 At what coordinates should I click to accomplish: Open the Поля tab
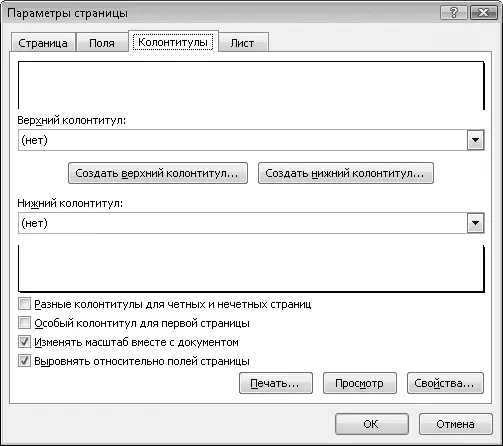(x=102, y=43)
